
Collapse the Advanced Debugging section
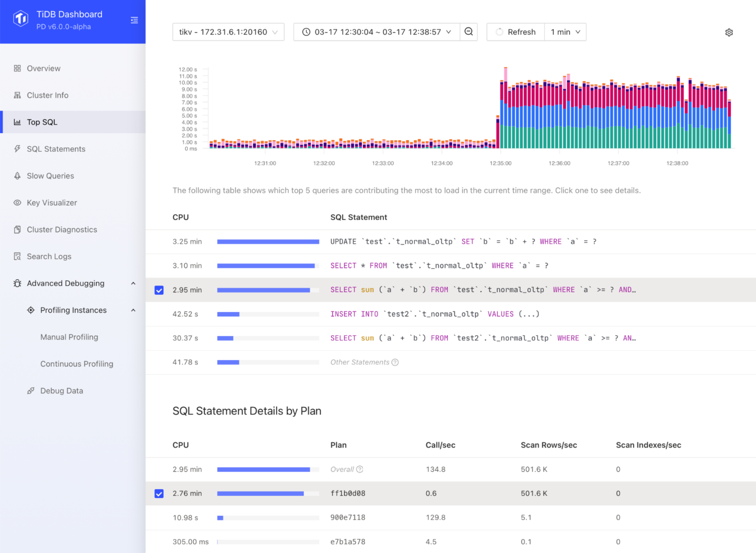point(133,283)
